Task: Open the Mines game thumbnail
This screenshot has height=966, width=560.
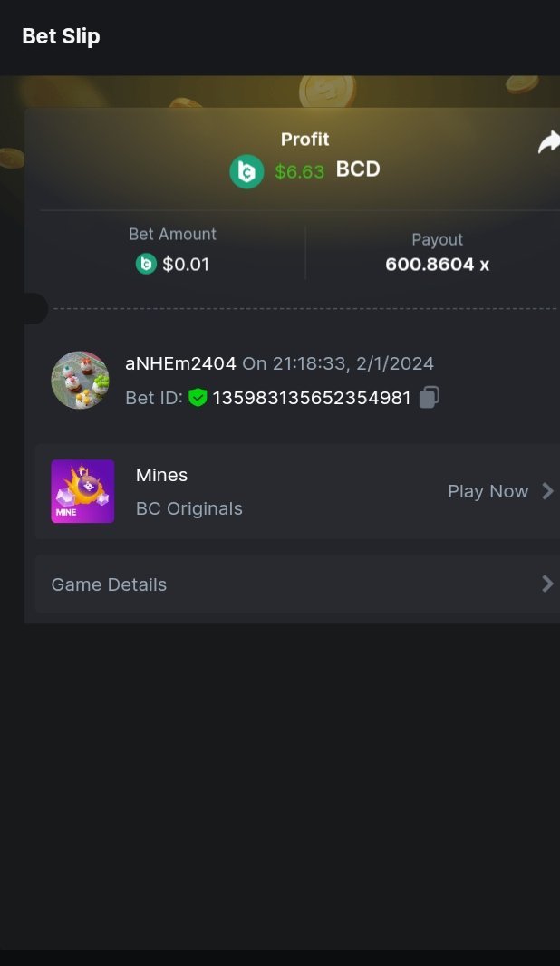Action: [82, 491]
